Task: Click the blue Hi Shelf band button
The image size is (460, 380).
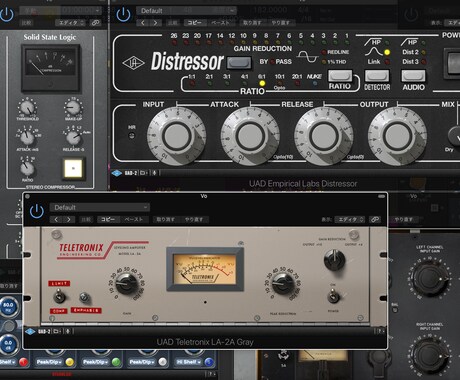Action: 209,362
